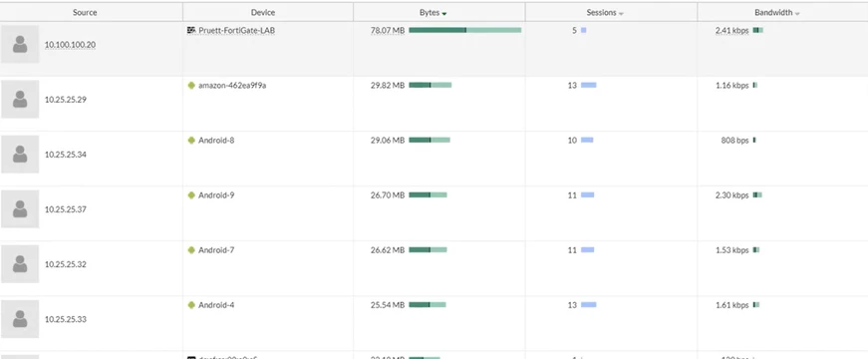
Task: Select device name Android-9
Action: point(216,195)
